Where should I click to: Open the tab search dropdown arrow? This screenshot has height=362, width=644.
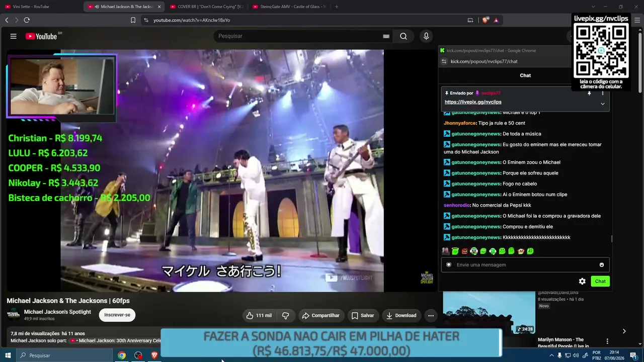[593, 7]
